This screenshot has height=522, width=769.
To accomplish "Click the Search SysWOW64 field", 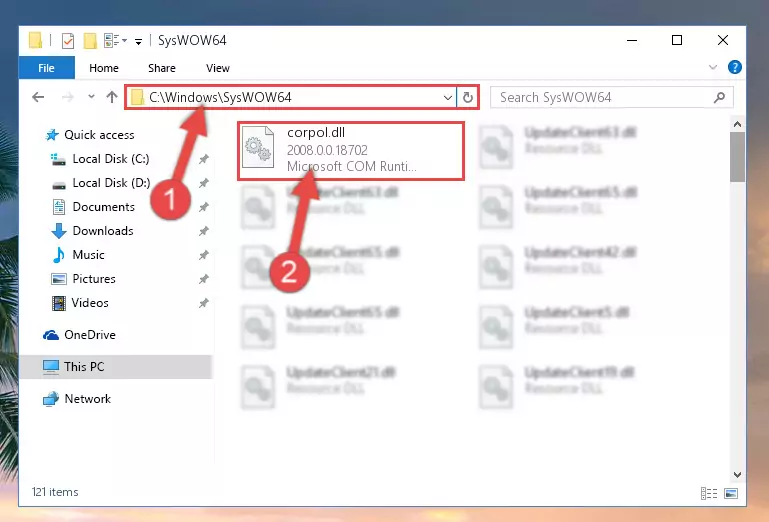I will [x=612, y=97].
